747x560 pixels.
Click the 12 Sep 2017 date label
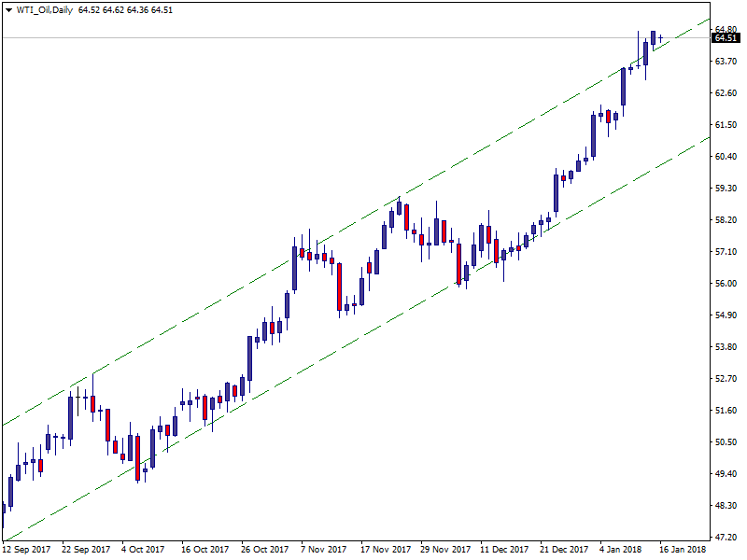28,550
